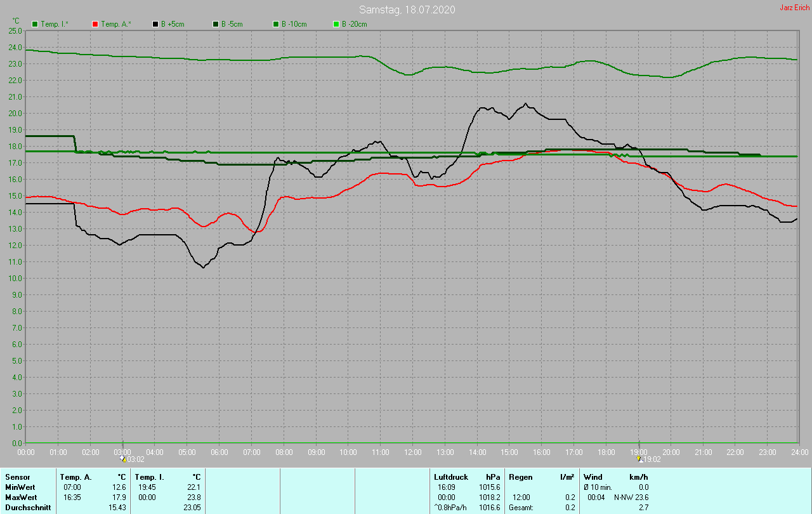Click the sunrise marker icon at 03:02

pos(123,458)
